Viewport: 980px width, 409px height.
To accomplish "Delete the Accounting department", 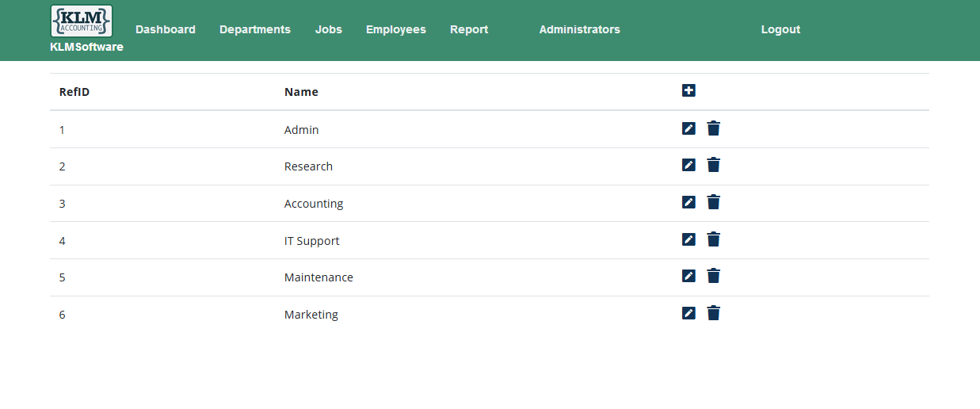I will tap(714, 202).
